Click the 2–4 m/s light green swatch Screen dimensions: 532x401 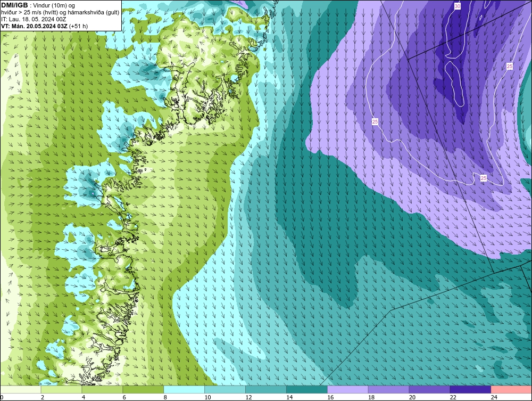point(61,389)
